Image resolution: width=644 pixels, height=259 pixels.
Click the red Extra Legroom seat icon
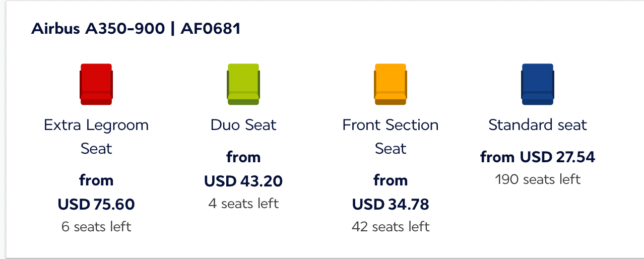pos(96,84)
